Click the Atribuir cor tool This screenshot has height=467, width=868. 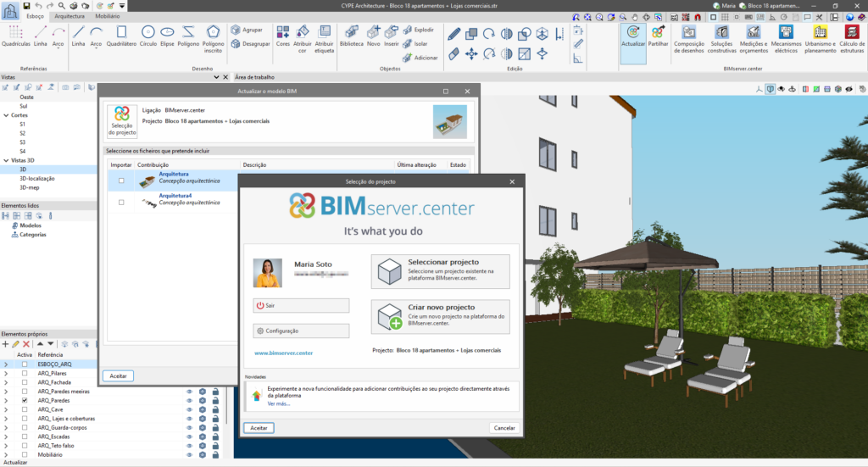303,39
